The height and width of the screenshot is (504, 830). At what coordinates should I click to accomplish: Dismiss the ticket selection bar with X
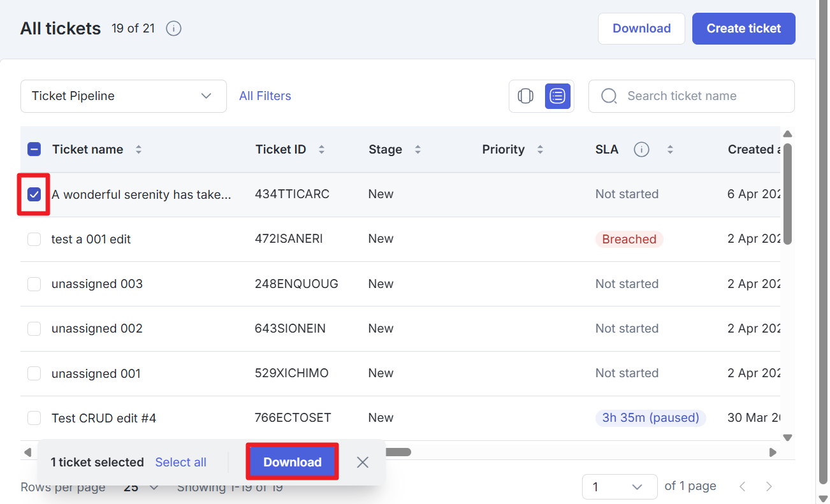363,463
